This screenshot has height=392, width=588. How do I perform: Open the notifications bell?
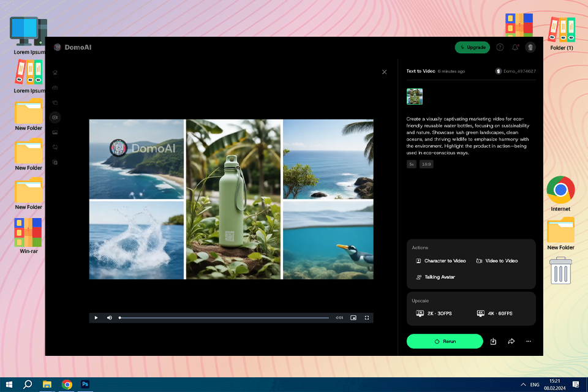pyautogui.click(x=515, y=47)
